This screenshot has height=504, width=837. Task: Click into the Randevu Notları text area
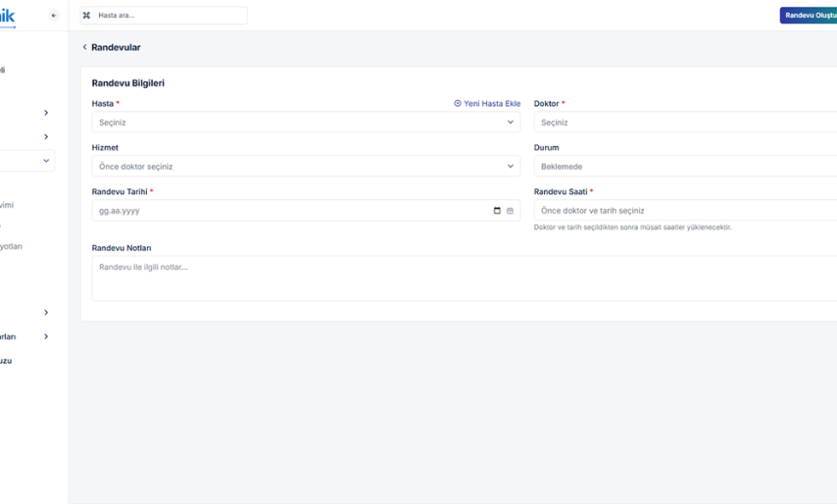(x=461, y=278)
